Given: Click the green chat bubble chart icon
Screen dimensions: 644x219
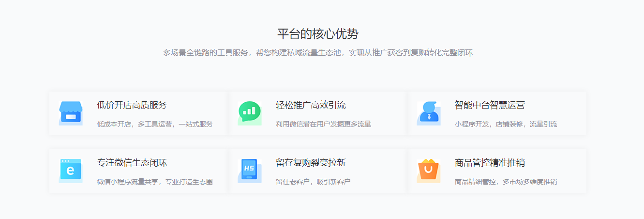Looking at the screenshot, I should click(250, 113).
